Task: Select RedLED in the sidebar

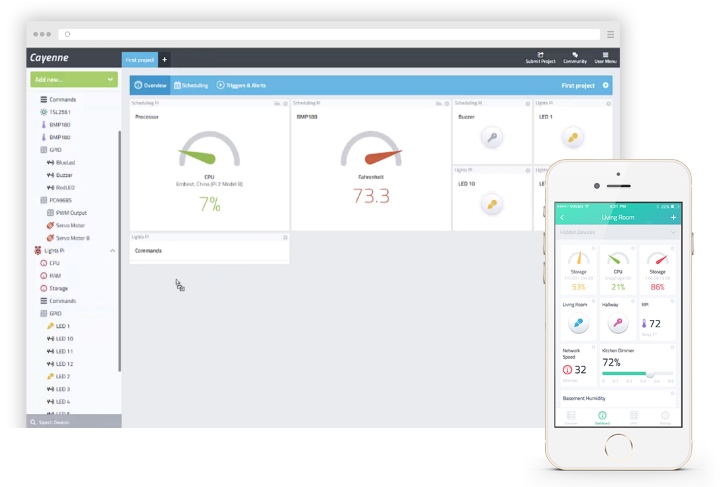Action: 61,188
